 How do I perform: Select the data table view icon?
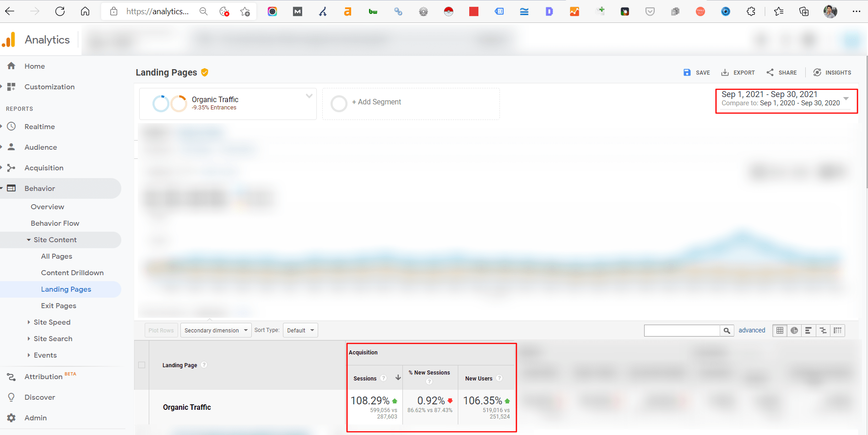click(x=780, y=331)
